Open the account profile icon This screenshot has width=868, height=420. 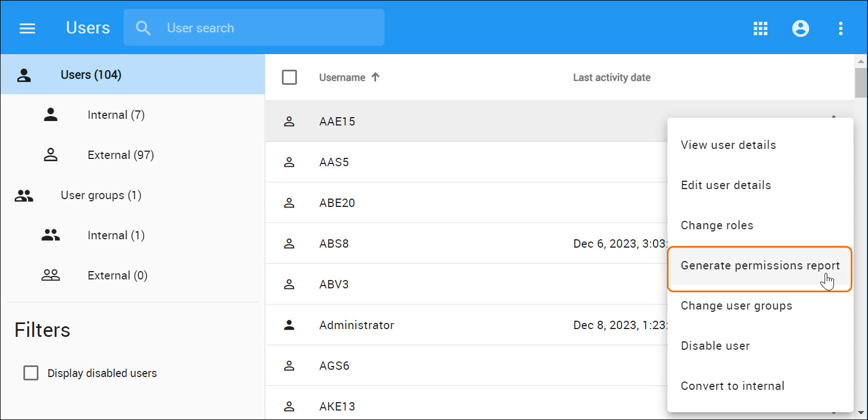pyautogui.click(x=801, y=28)
